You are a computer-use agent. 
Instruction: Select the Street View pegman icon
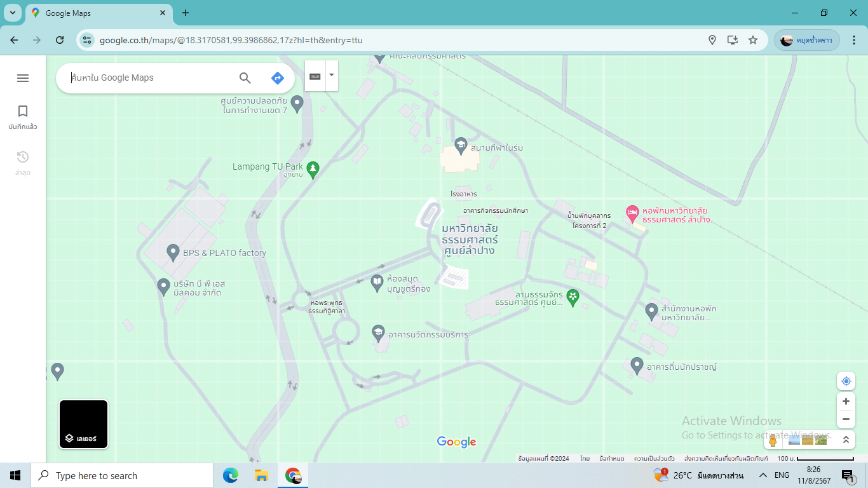[x=773, y=440]
